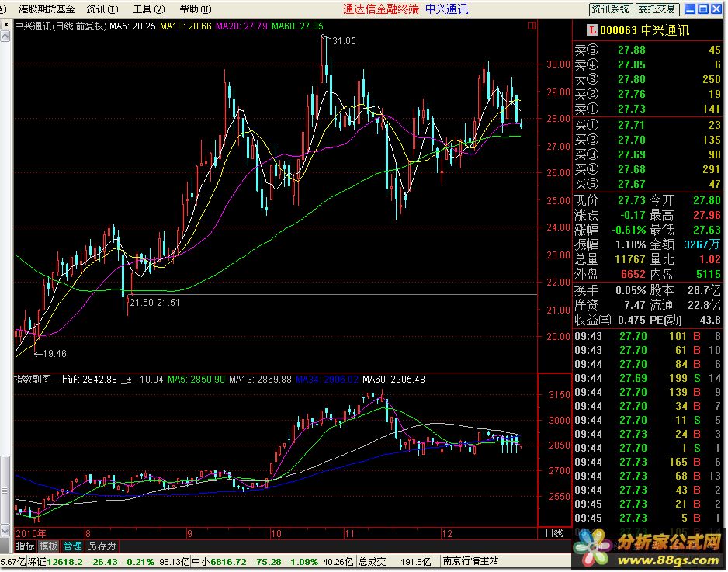Click the 买④ price 27.68 row

pos(647,169)
